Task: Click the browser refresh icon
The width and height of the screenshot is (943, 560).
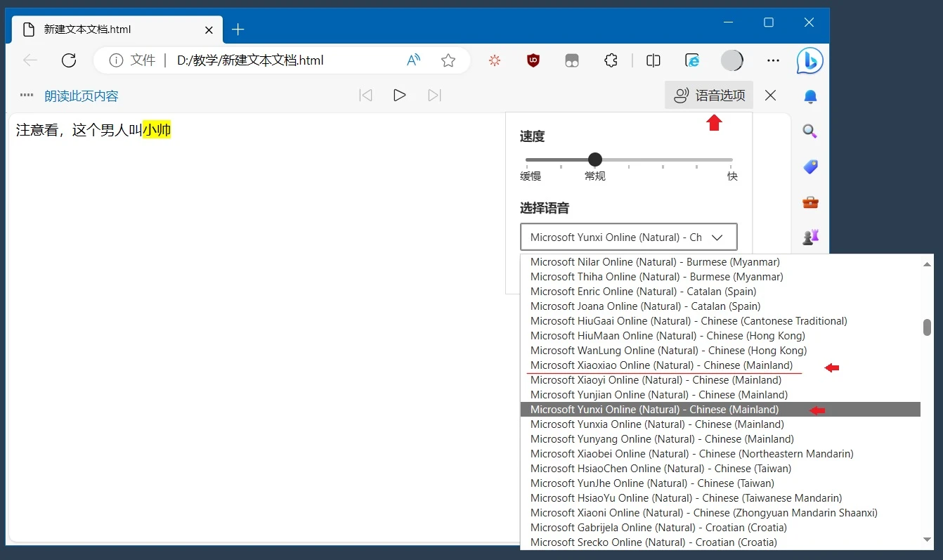Action: [x=69, y=60]
